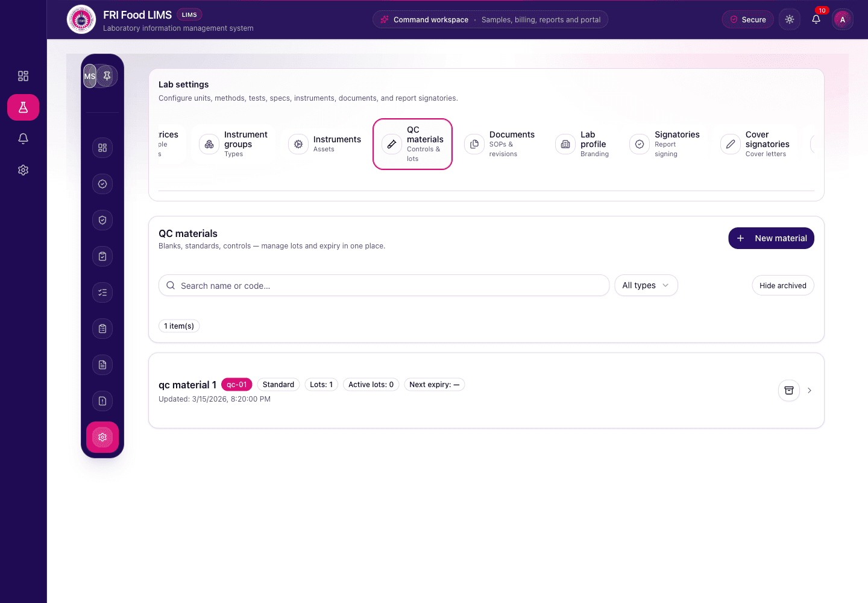Click the Lots: 1 chip
The width and height of the screenshot is (868, 603).
321,385
